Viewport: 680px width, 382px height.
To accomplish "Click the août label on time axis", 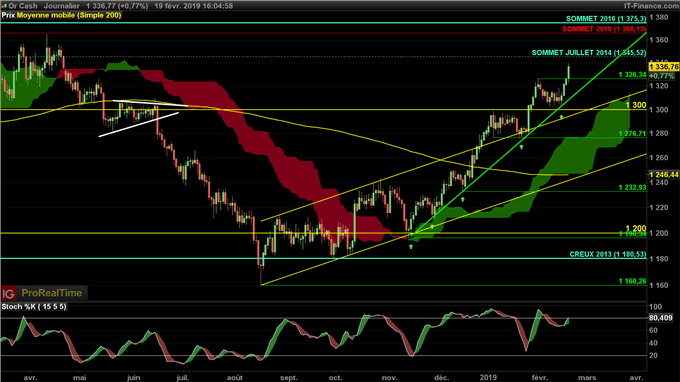I will [235, 378].
